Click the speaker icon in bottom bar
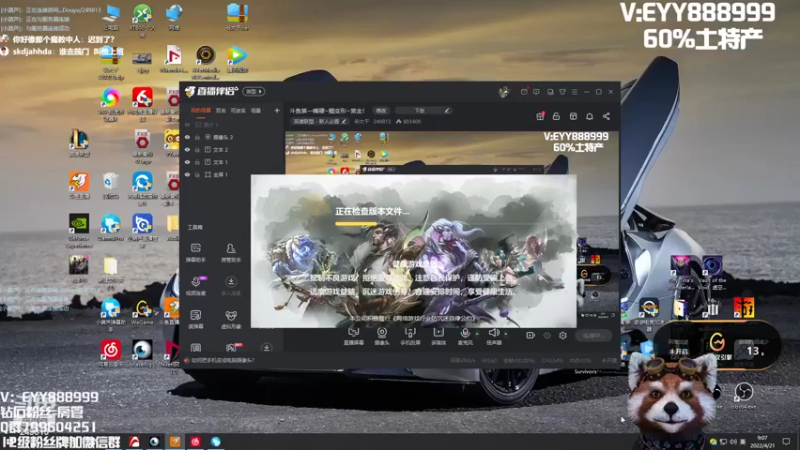The image size is (800, 450). coord(493,333)
